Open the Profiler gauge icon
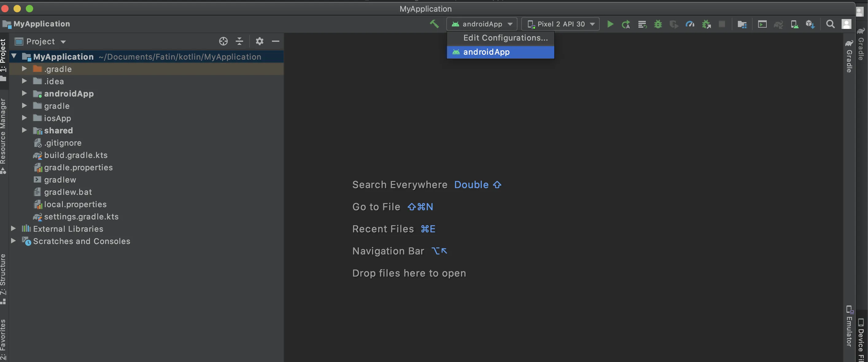The width and height of the screenshot is (868, 362). tap(690, 24)
